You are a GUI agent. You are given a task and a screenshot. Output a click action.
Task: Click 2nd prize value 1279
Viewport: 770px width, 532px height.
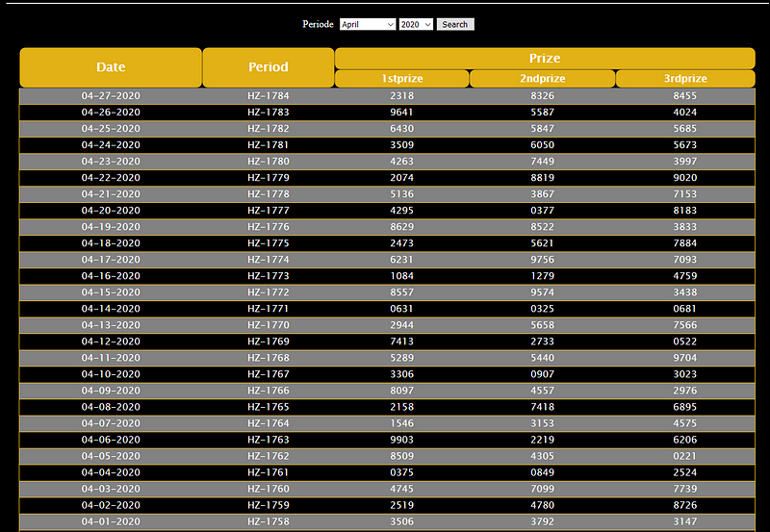tap(542, 276)
